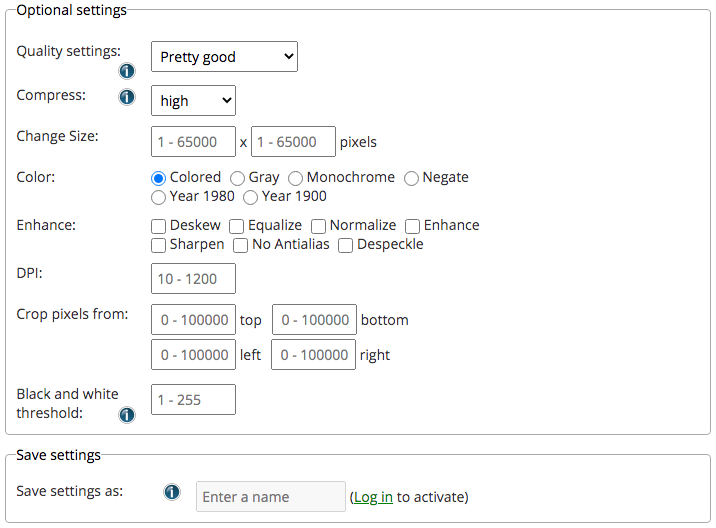Select the Negate radio button

(411, 178)
